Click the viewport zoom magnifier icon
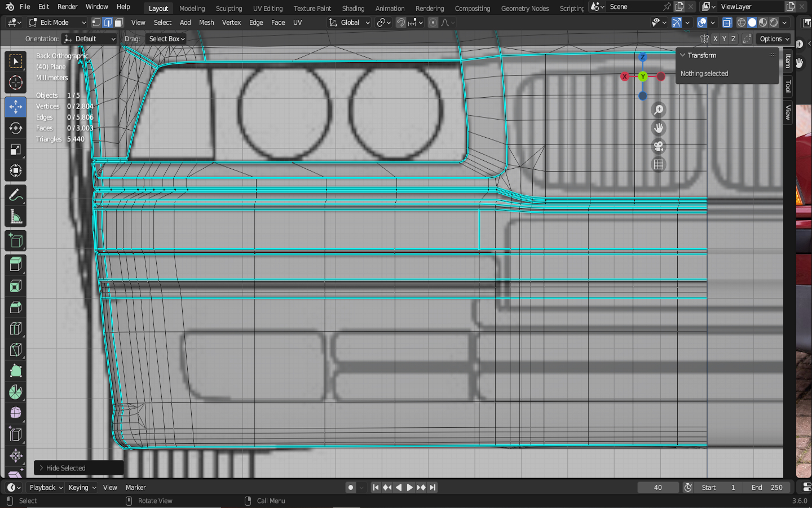The width and height of the screenshot is (812, 508). click(658, 110)
